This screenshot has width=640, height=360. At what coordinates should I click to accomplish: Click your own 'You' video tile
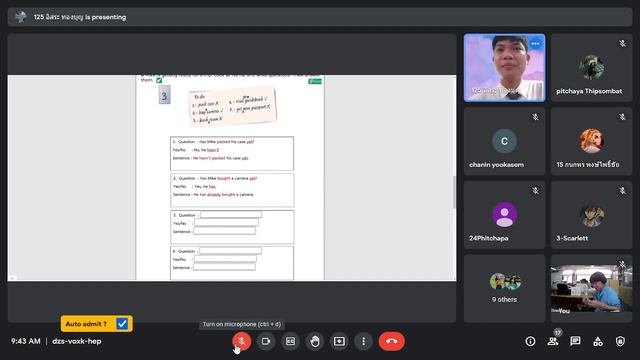click(591, 289)
